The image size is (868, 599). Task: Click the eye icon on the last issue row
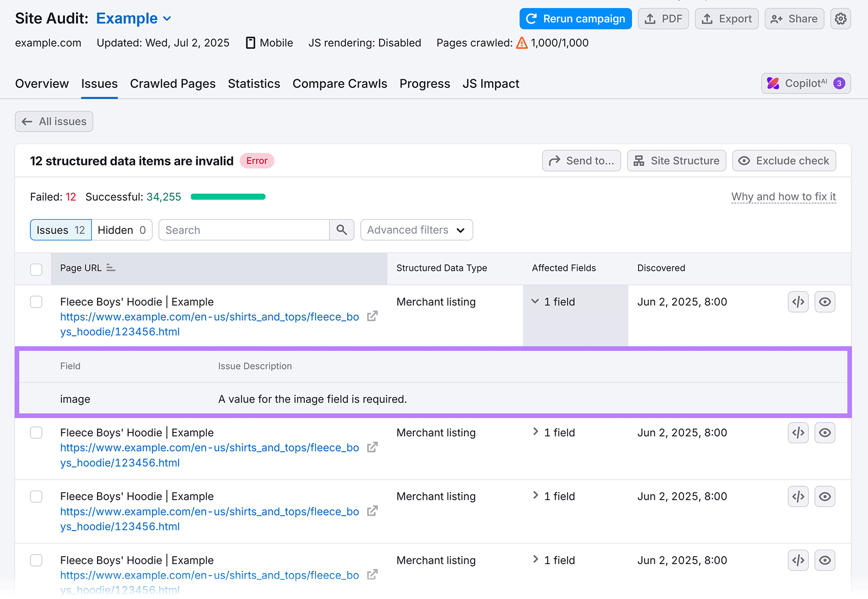[x=825, y=560]
